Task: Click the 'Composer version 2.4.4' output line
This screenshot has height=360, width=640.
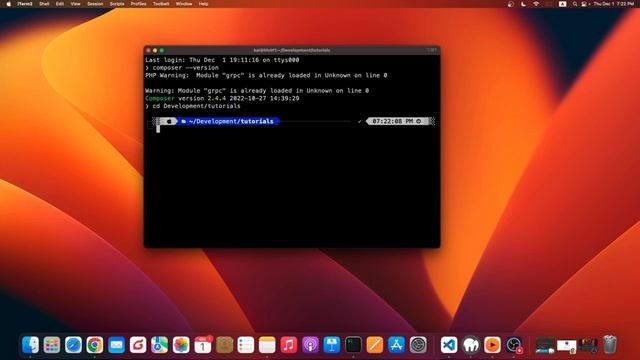Action: coord(222,98)
